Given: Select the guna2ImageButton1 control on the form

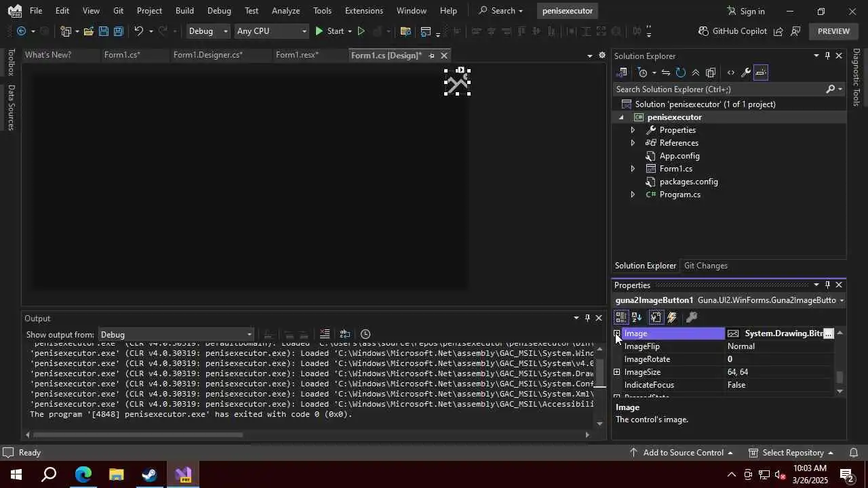Looking at the screenshot, I should [x=457, y=83].
